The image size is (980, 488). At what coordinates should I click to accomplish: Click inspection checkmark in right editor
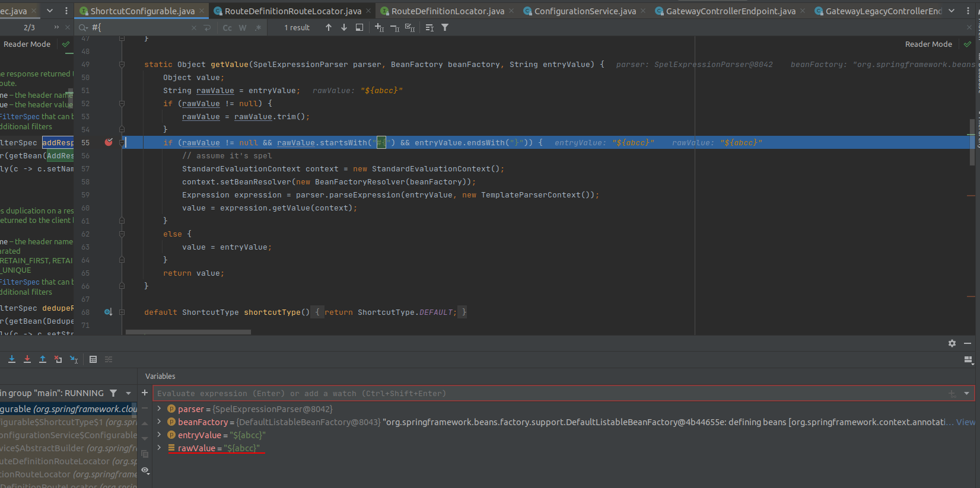coord(968,44)
